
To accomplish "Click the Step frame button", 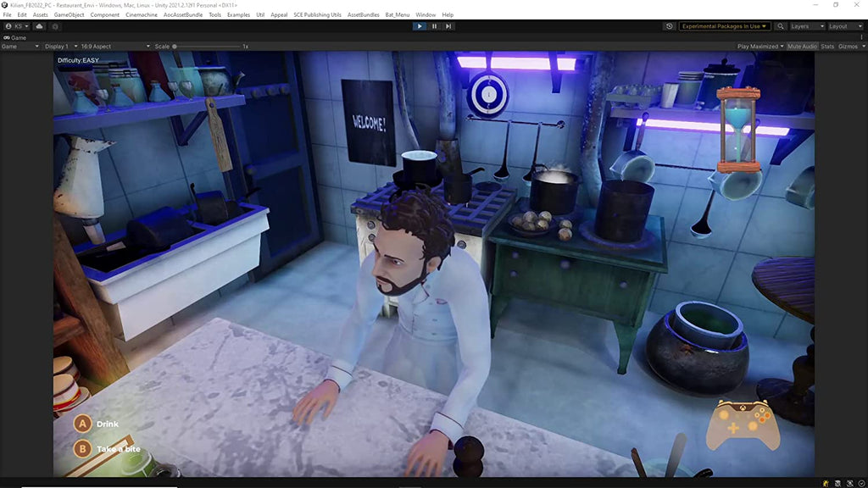I will pyautogui.click(x=448, y=26).
